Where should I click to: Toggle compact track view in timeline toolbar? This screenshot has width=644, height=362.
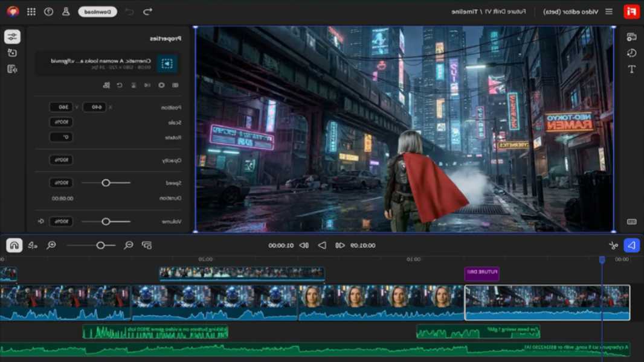tap(146, 245)
